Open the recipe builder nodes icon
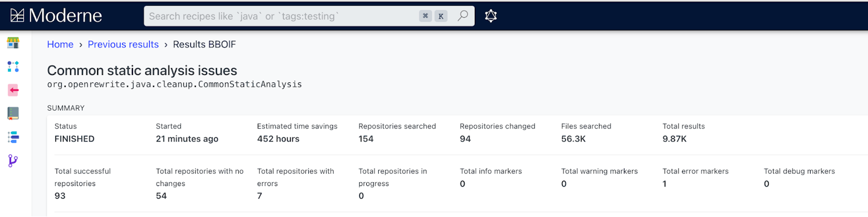This screenshot has height=217, width=868. [x=13, y=66]
